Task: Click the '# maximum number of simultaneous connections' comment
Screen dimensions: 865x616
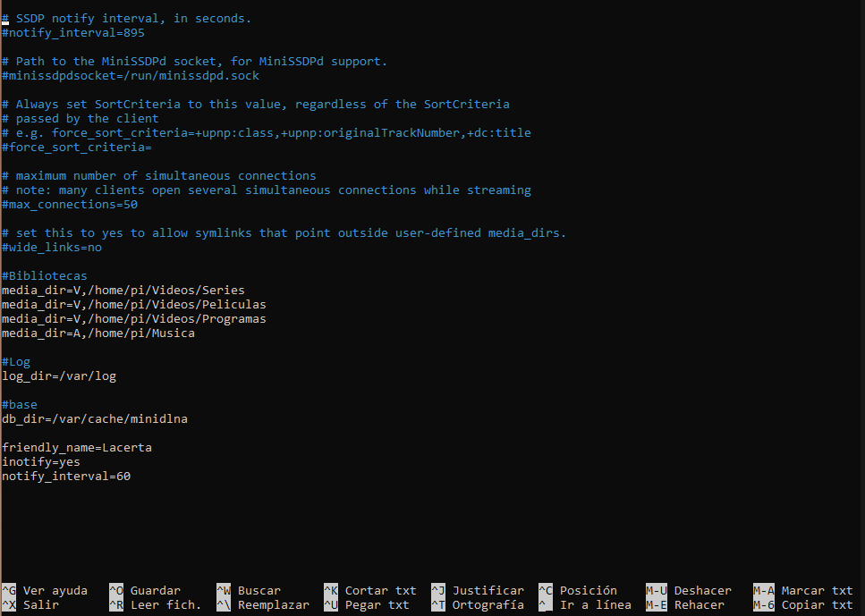Action: coord(159,176)
